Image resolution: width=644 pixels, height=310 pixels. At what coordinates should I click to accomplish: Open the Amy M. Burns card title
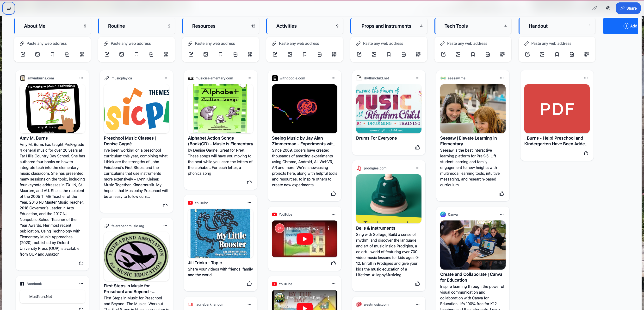click(x=34, y=138)
